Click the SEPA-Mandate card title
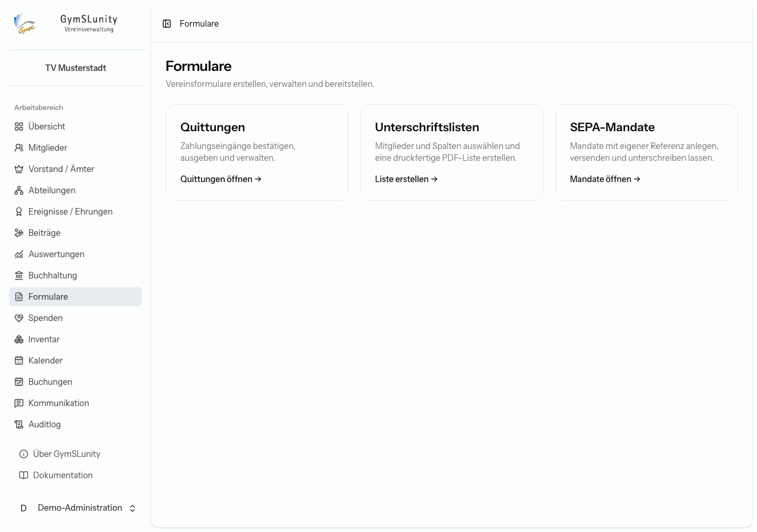The width and height of the screenshot is (757, 532). 612,127
